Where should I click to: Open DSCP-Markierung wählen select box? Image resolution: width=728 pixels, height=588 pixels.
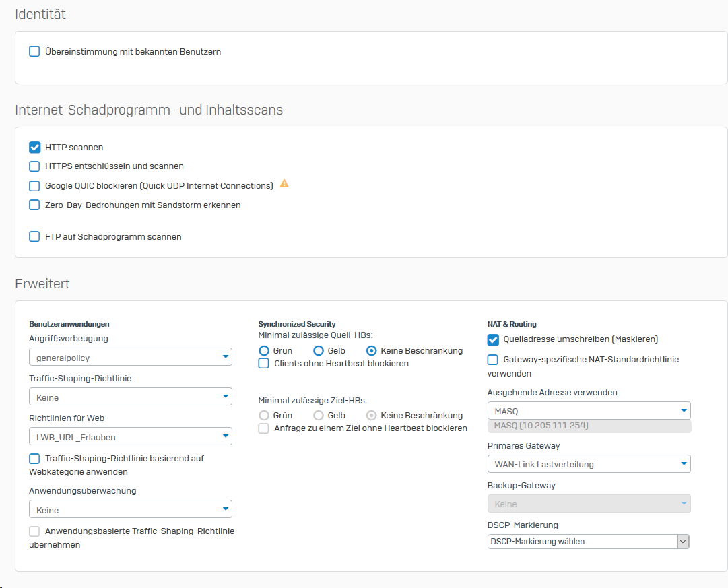[x=588, y=542]
